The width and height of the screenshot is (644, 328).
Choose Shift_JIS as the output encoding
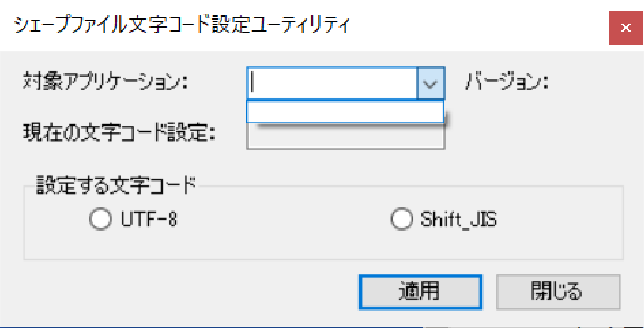tap(401, 219)
